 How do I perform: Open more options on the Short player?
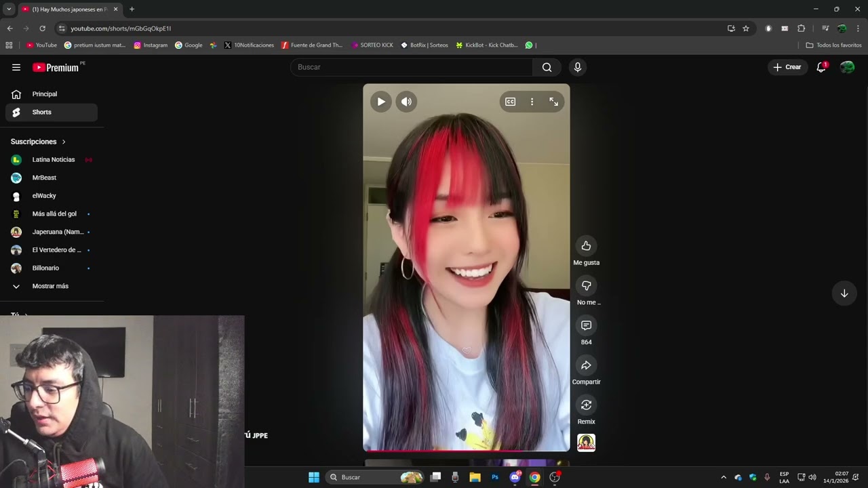tap(532, 102)
